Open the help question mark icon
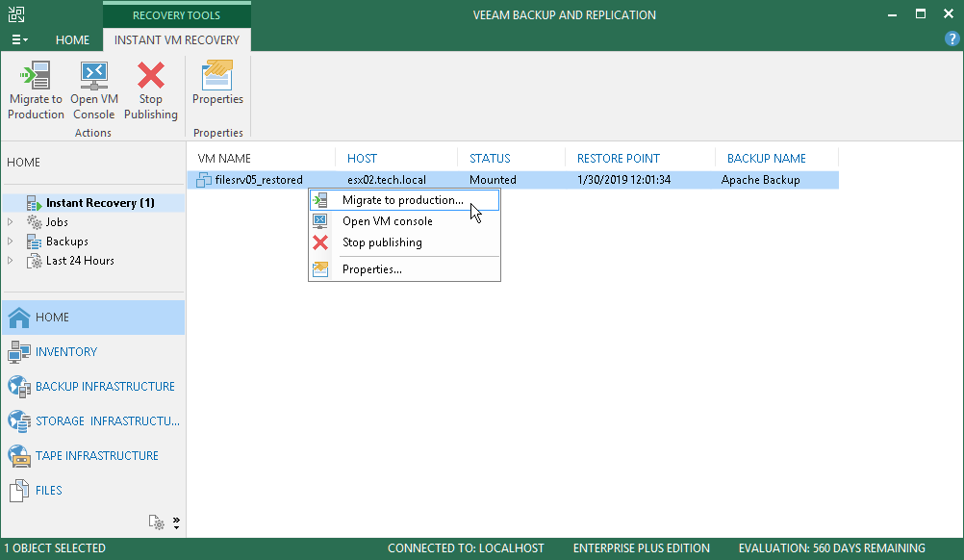The height and width of the screenshot is (560, 964). pos(951,39)
